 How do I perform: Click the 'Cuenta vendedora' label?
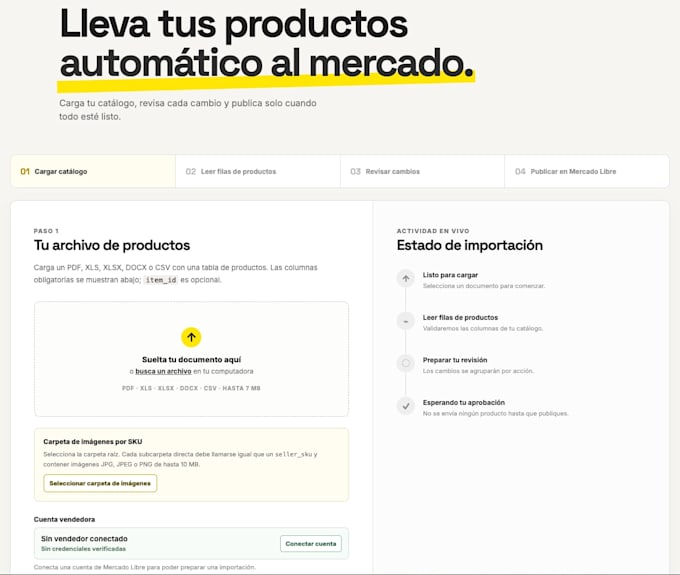tap(64, 519)
